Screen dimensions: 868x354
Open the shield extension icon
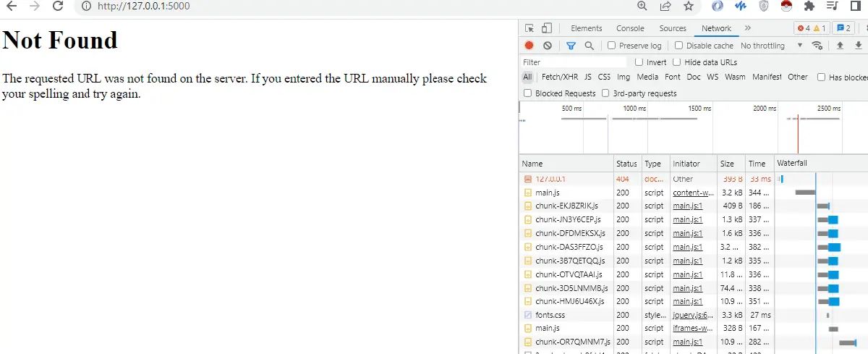(x=764, y=6)
